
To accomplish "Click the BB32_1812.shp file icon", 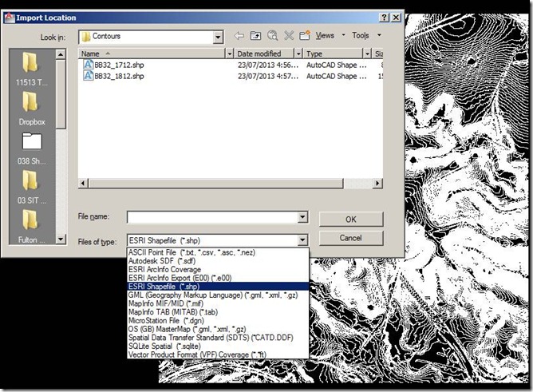I will point(88,76).
